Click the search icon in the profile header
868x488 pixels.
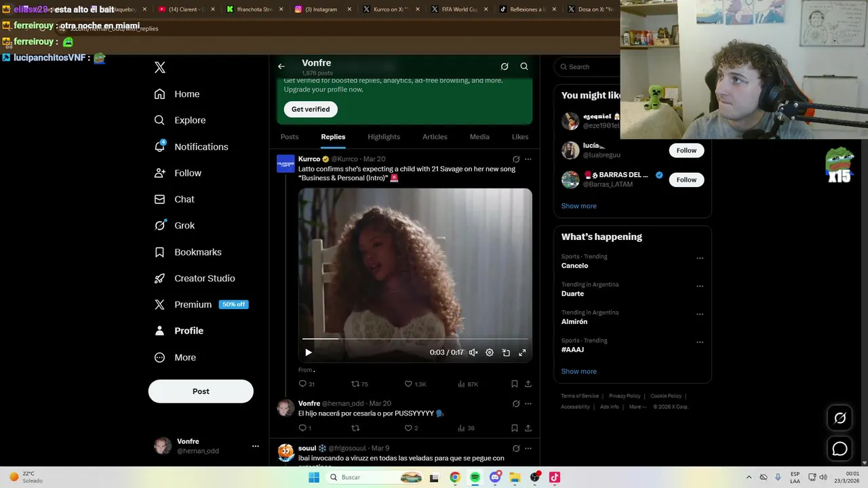click(x=524, y=66)
